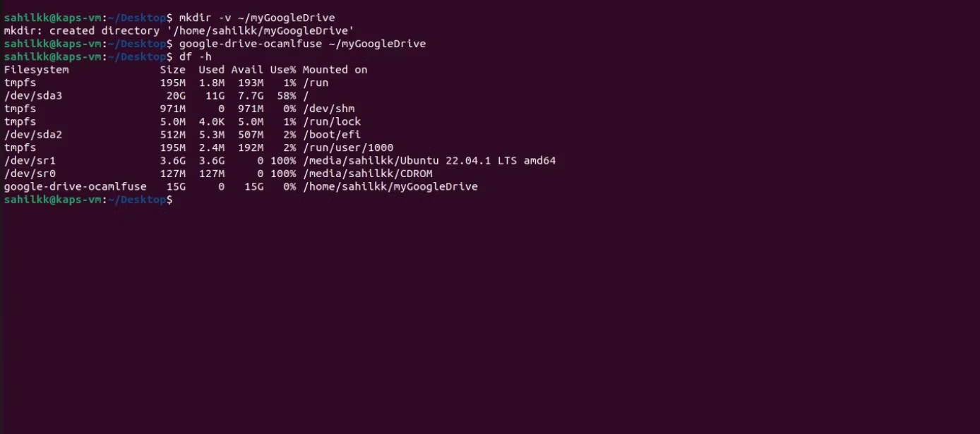This screenshot has height=434, width=980.
Task: Click the Mounted on column header
Action: tap(335, 70)
